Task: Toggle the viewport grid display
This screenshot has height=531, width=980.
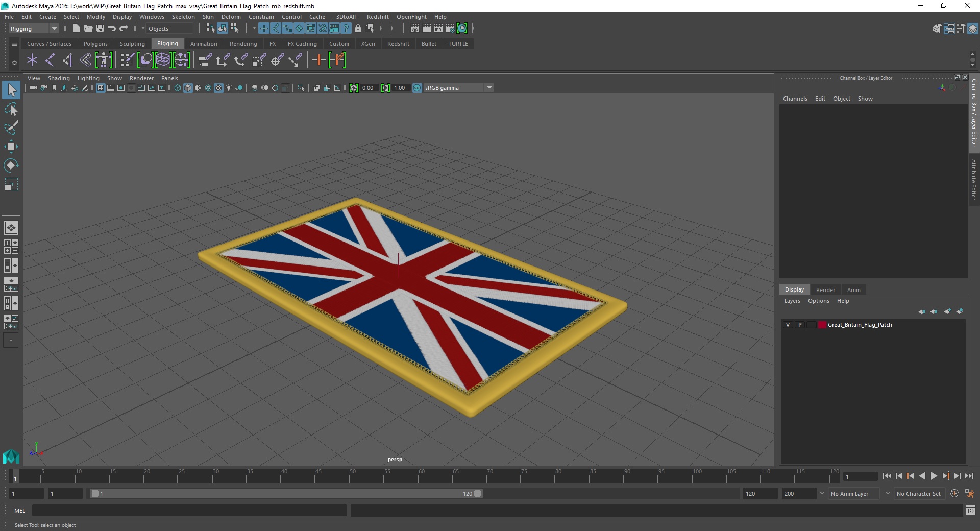Action: tap(101, 88)
